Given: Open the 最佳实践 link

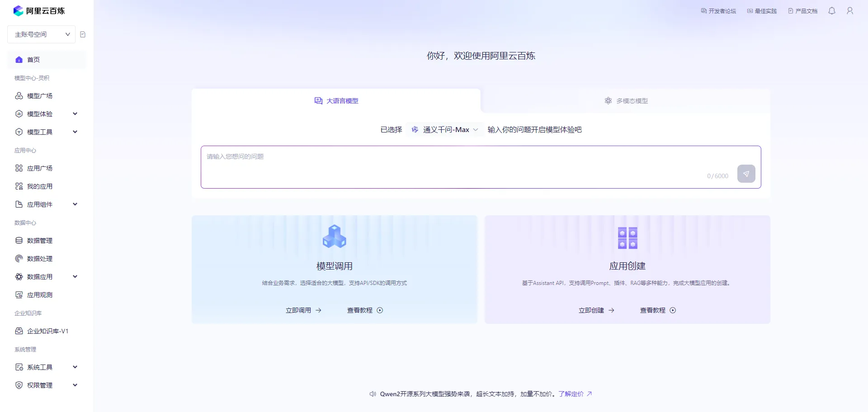Looking at the screenshot, I should [x=762, y=11].
